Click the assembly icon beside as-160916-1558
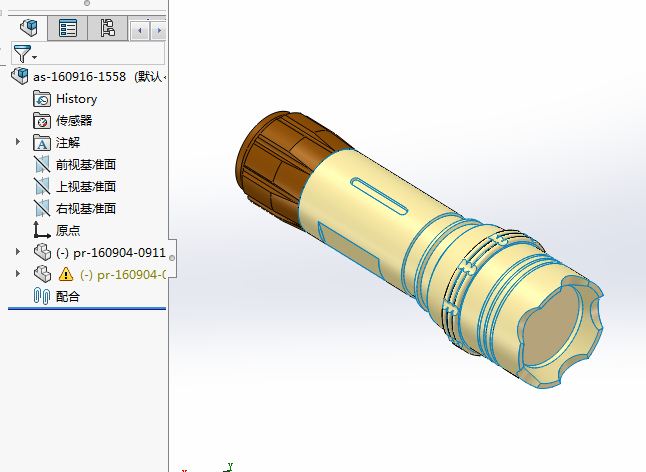 tap(20, 76)
